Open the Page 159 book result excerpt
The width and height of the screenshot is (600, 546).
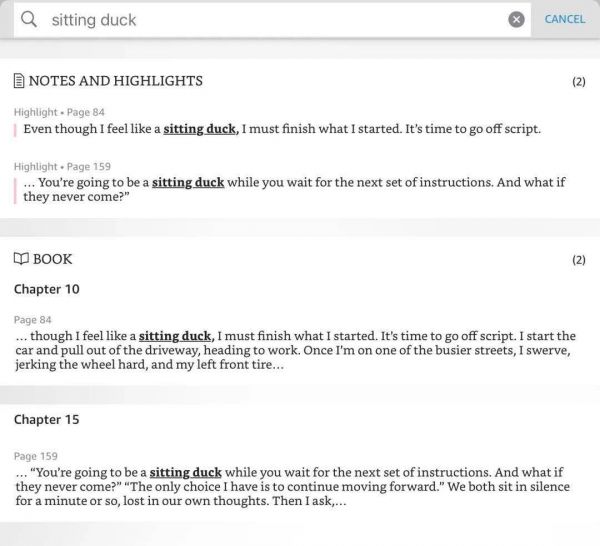[293, 487]
